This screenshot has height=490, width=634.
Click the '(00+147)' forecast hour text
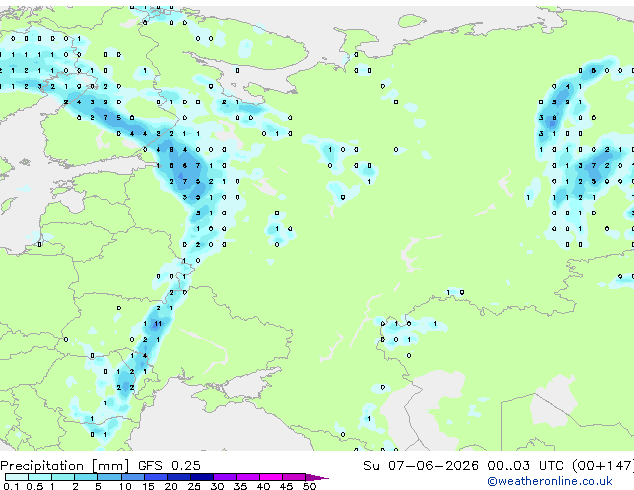point(603,466)
